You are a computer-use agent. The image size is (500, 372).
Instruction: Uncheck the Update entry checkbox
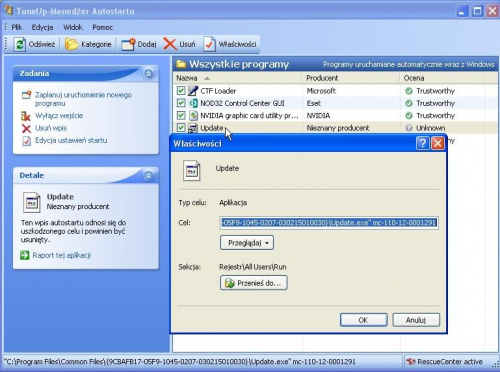pos(181,128)
